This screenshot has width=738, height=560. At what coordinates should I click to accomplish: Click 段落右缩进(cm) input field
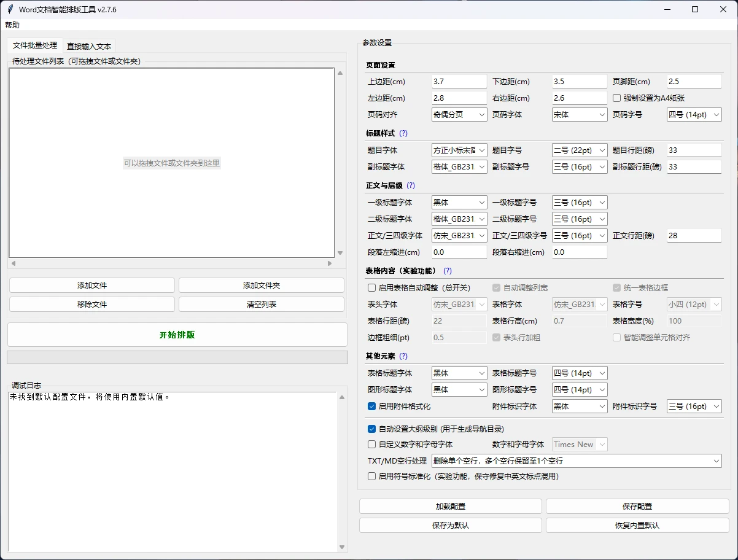(580, 252)
